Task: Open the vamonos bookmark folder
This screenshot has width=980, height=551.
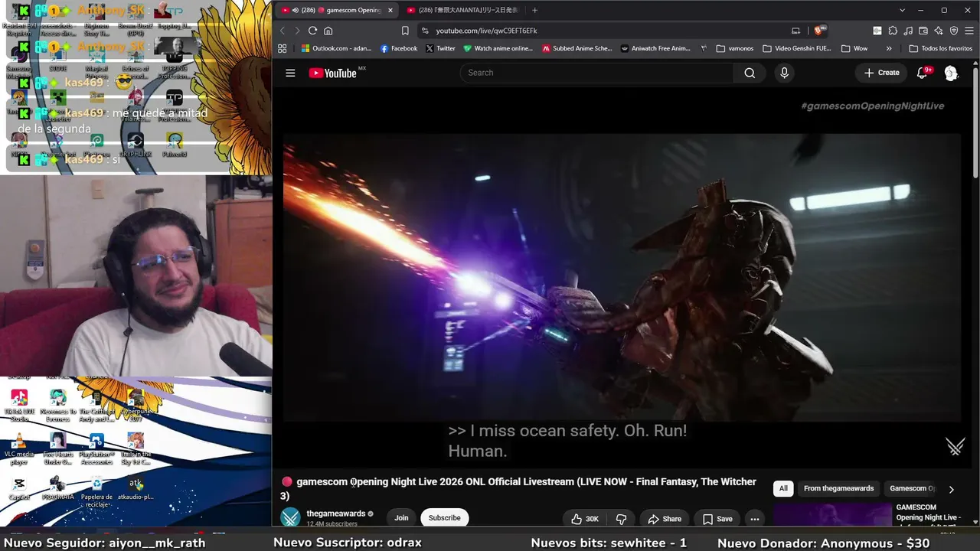Action: point(734,48)
